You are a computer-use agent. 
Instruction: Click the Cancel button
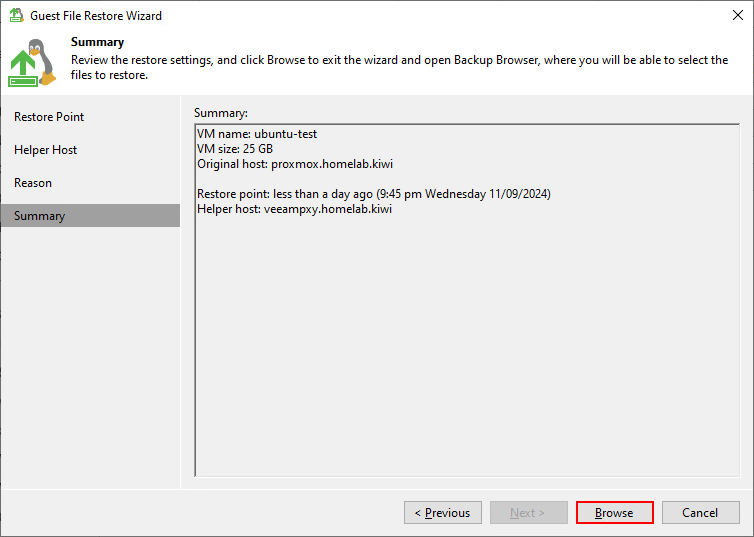(700, 513)
